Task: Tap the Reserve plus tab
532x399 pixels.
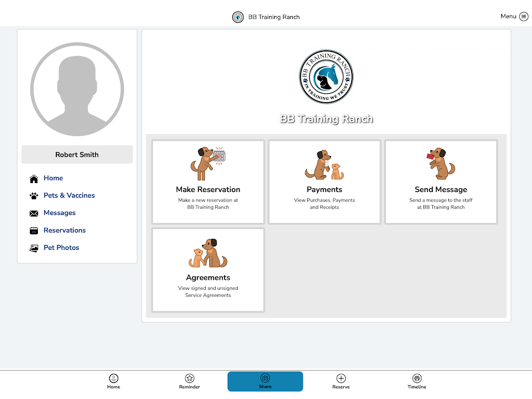Action: 341,382
